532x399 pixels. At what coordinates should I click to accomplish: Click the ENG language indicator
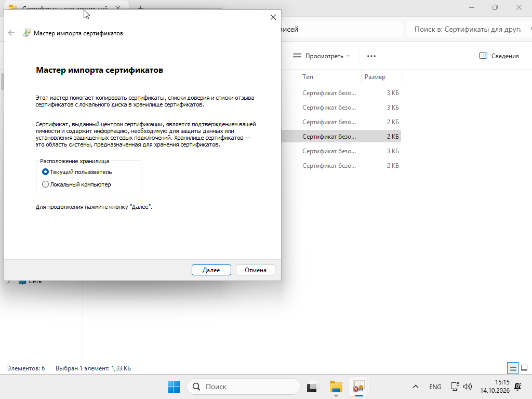pyautogui.click(x=435, y=387)
